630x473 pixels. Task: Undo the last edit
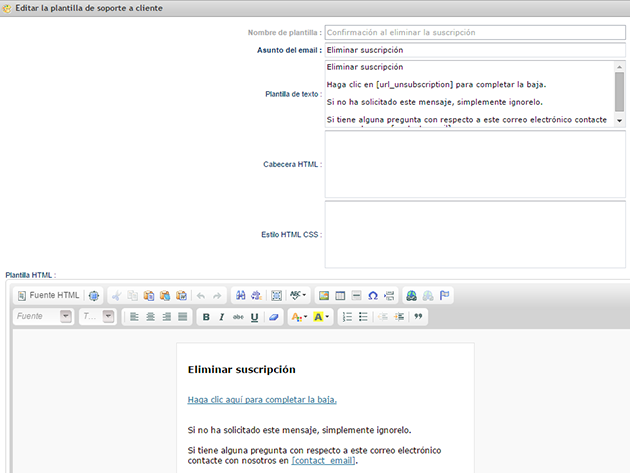(x=201, y=296)
